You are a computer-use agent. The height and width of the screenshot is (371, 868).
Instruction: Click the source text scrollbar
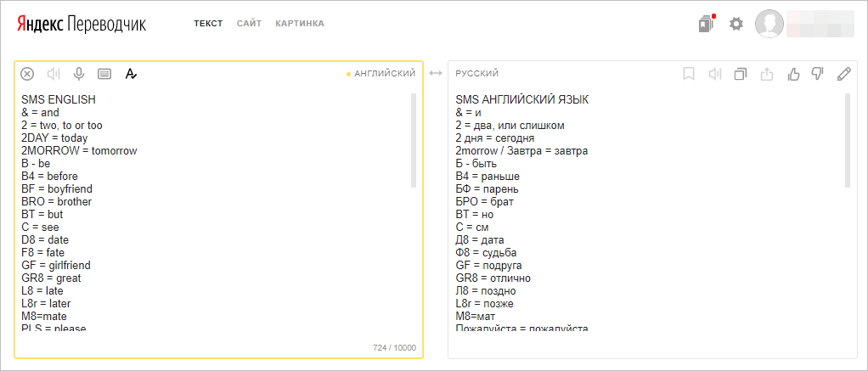[414, 140]
